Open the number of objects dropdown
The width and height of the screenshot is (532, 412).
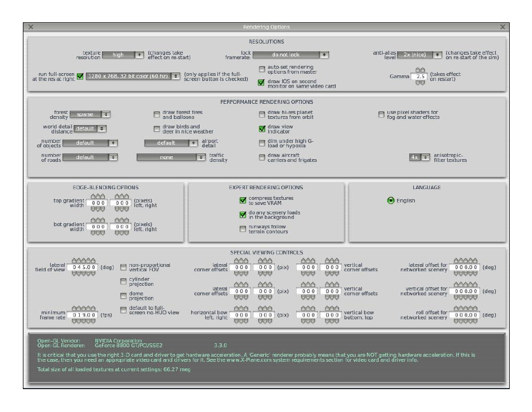(90, 143)
